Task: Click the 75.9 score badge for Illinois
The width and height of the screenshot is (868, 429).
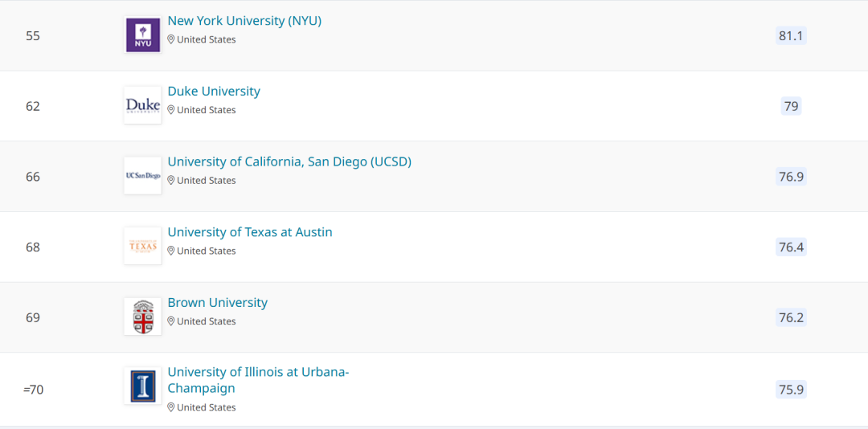Action: pyautogui.click(x=791, y=389)
